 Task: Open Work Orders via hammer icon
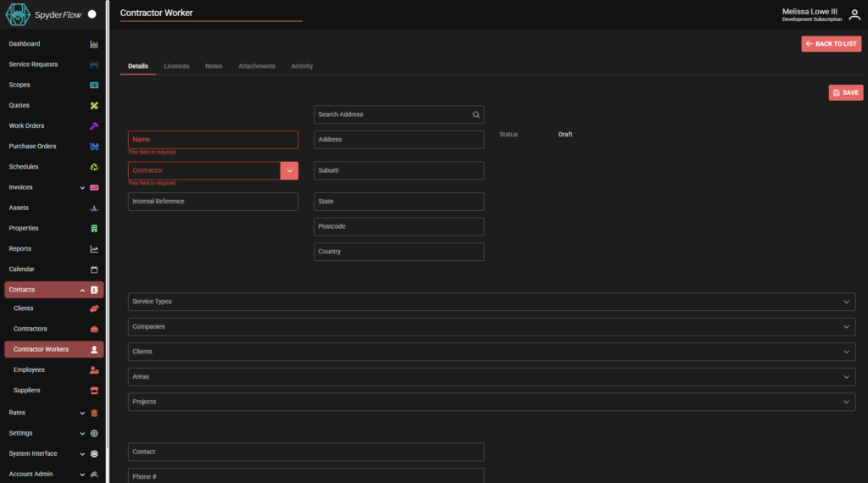click(94, 126)
